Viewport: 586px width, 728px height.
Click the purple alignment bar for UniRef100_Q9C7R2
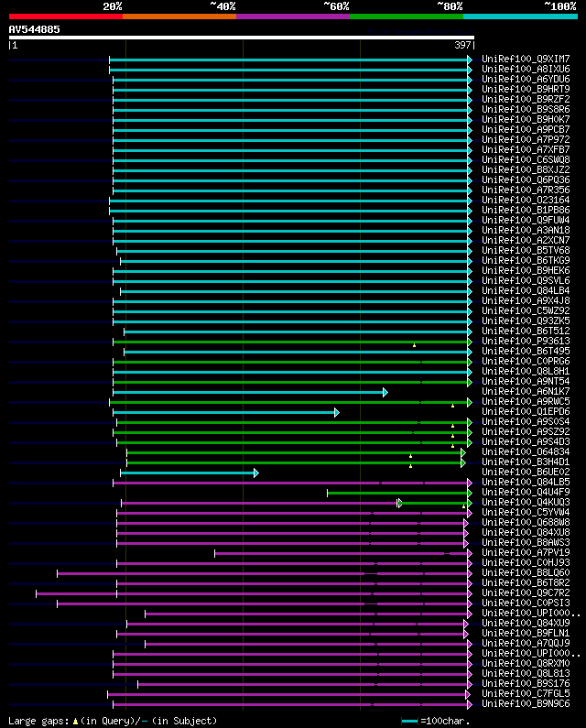tap(252, 593)
